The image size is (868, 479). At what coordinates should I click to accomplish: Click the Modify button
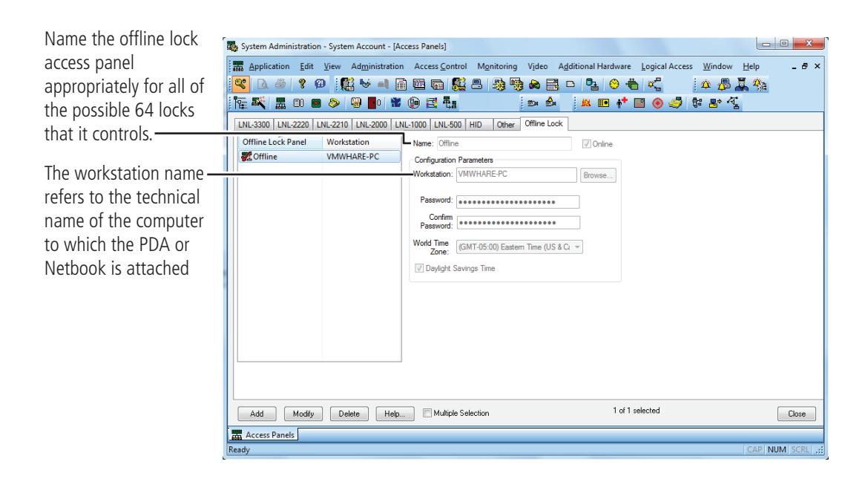[x=303, y=414]
